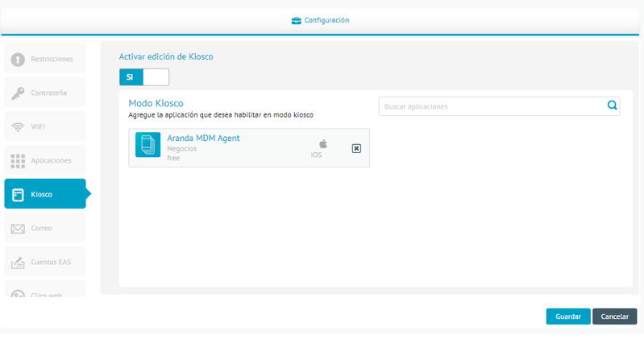Click the Apple iOS platform icon
Viewport: 644px width, 339px height.
pyautogui.click(x=323, y=143)
